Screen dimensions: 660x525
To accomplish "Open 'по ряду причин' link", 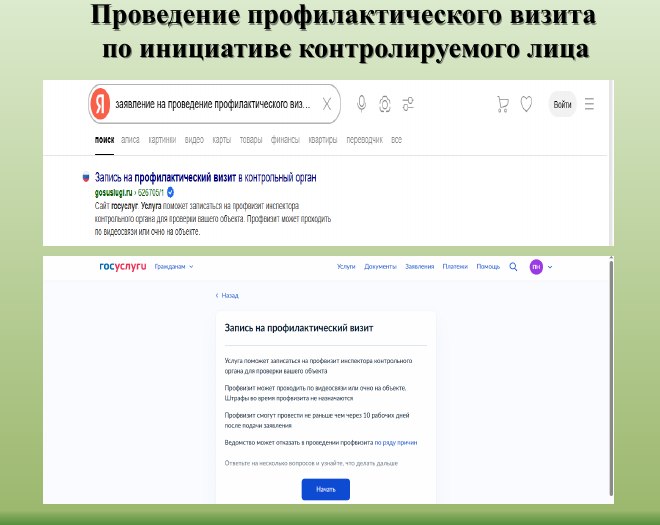I will [x=396, y=441].
